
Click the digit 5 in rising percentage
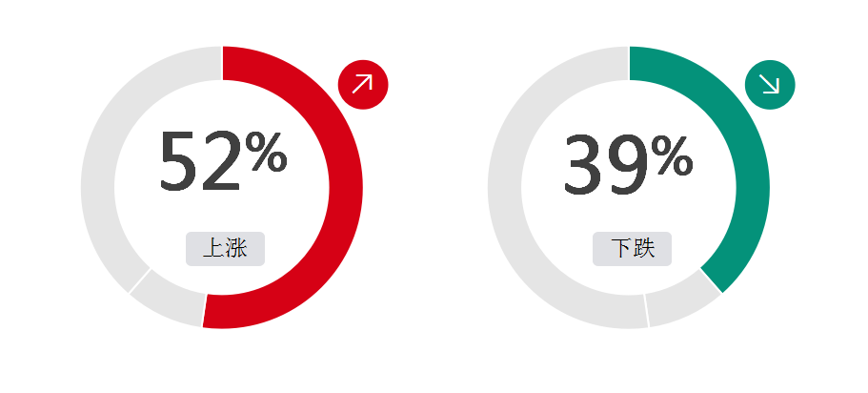(178, 161)
